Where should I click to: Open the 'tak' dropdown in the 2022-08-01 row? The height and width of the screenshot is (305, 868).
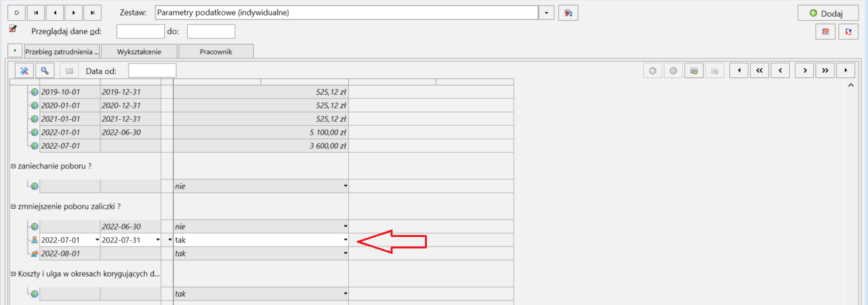(x=345, y=253)
